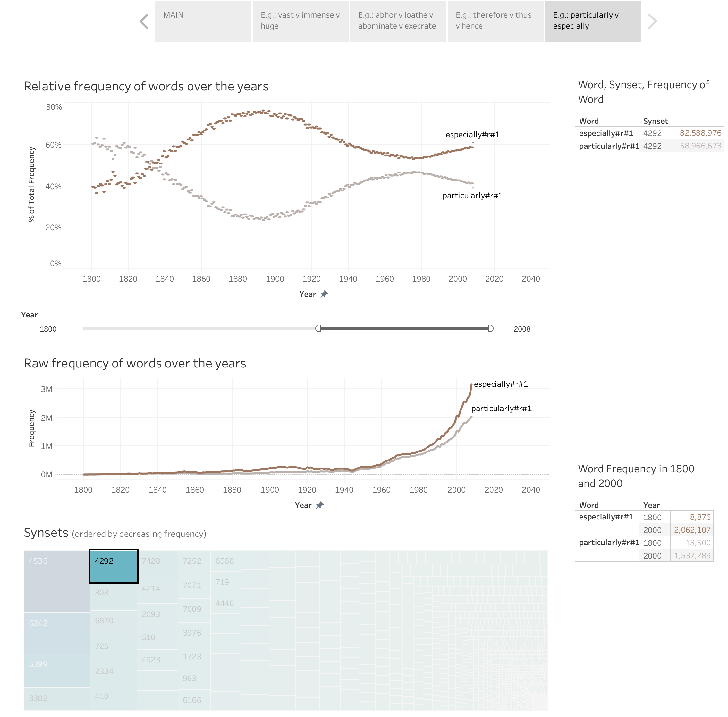
Task: Go to the next story point arrow
Action: [x=652, y=21]
